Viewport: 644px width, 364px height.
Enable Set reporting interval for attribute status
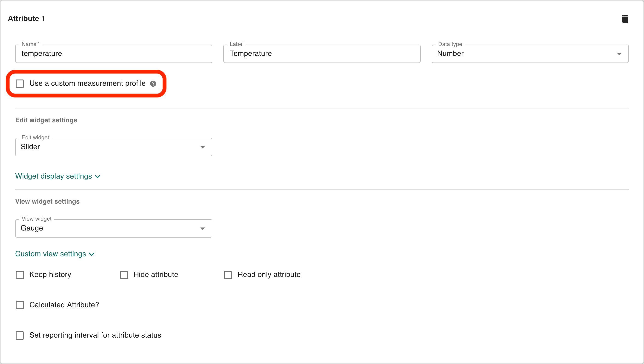[x=20, y=335]
